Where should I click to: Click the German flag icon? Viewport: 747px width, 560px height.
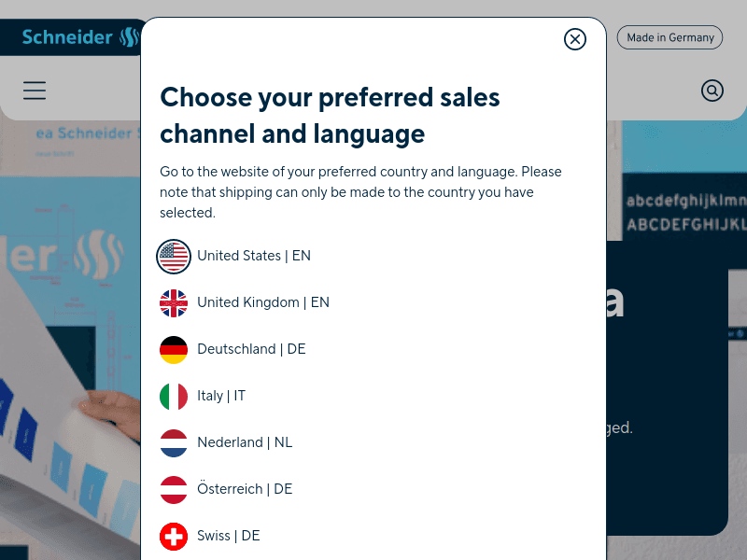pyautogui.click(x=174, y=349)
